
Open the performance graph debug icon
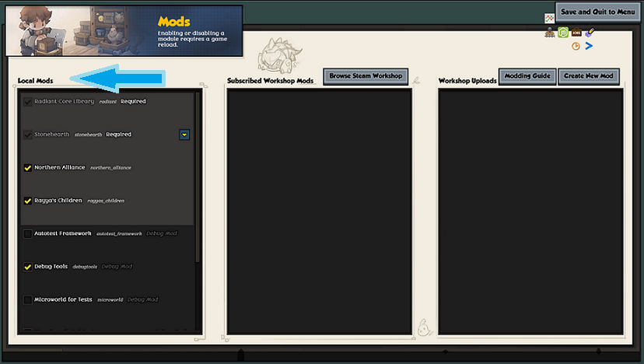(x=549, y=18)
